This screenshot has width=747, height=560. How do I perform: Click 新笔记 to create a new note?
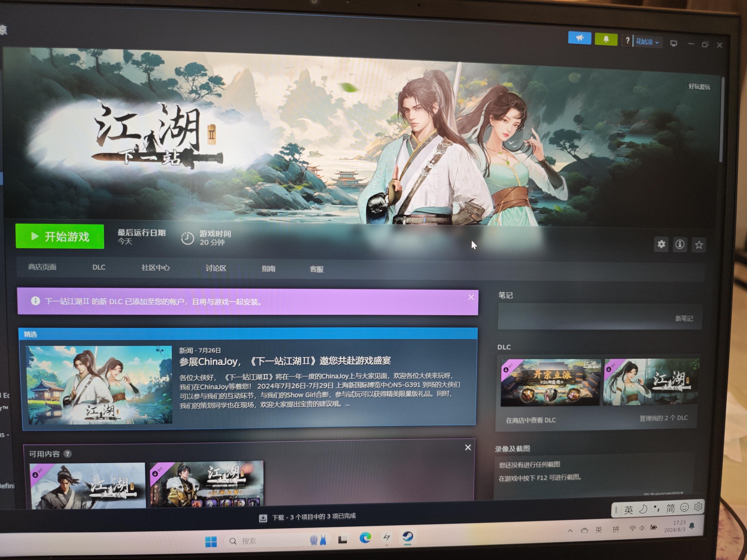click(684, 318)
